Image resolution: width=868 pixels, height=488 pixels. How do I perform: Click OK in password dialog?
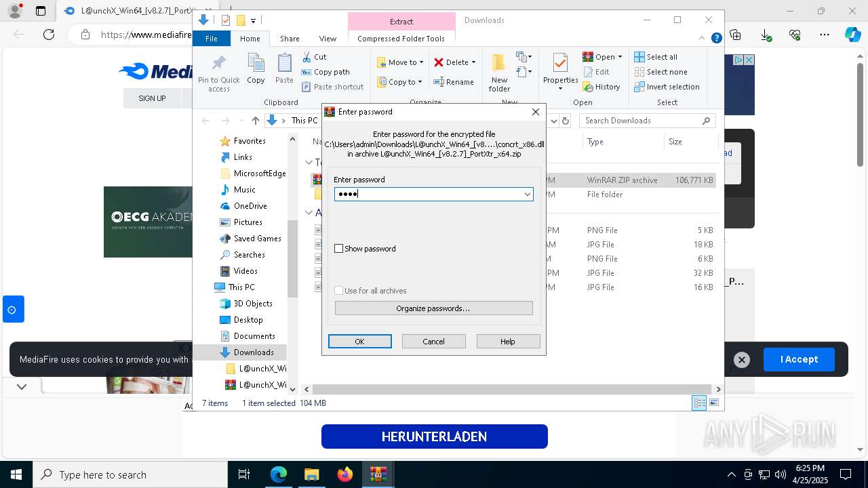click(x=359, y=342)
